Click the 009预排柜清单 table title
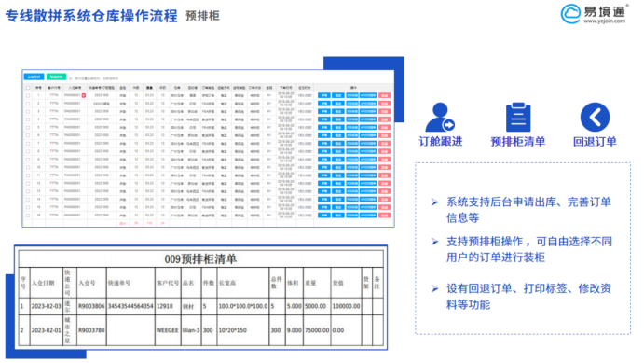The width and height of the screenshot is (644, 363). pyautogui.click(x=200, y=259)
